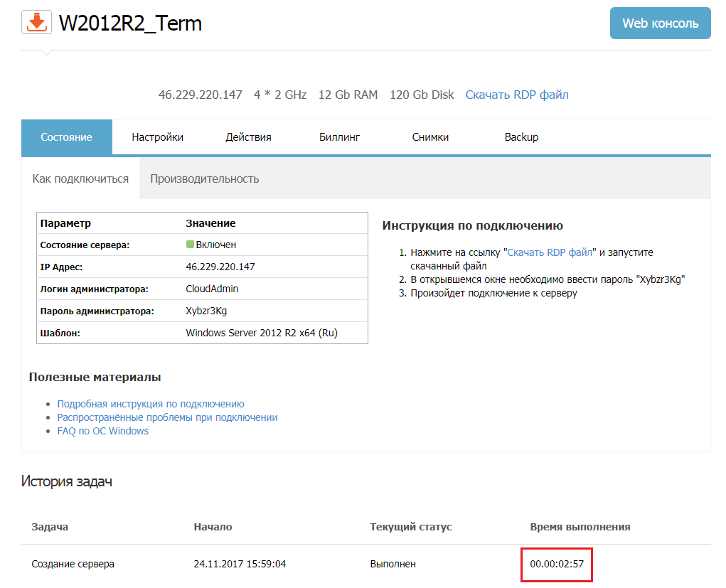Click the CloudAdmin login value
Image resolution: width=726 pixels, height=588 pixels.
point(212,289)
